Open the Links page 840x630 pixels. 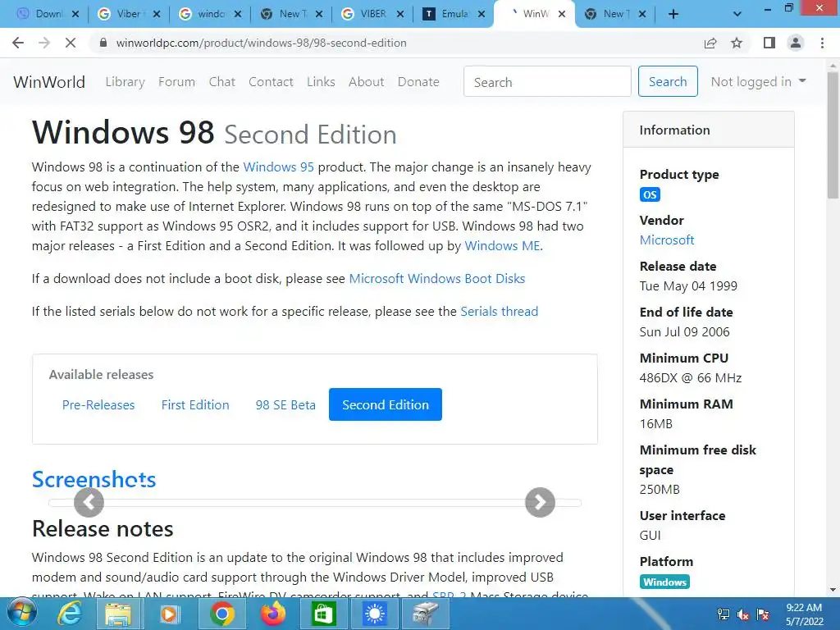tap(321, 82)
